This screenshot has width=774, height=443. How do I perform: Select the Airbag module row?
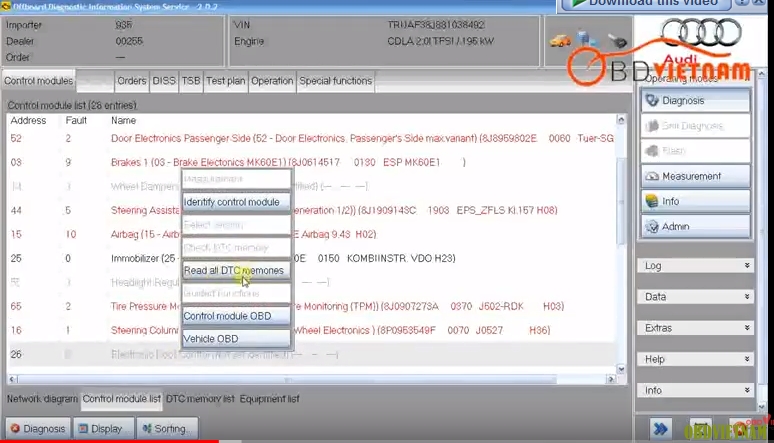pos(311,235)
